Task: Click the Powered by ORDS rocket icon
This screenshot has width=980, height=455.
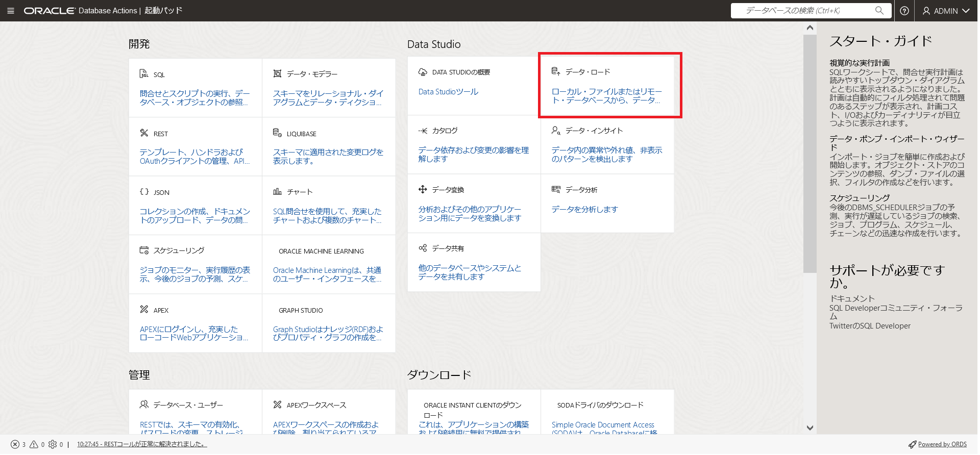Action: 912,444
